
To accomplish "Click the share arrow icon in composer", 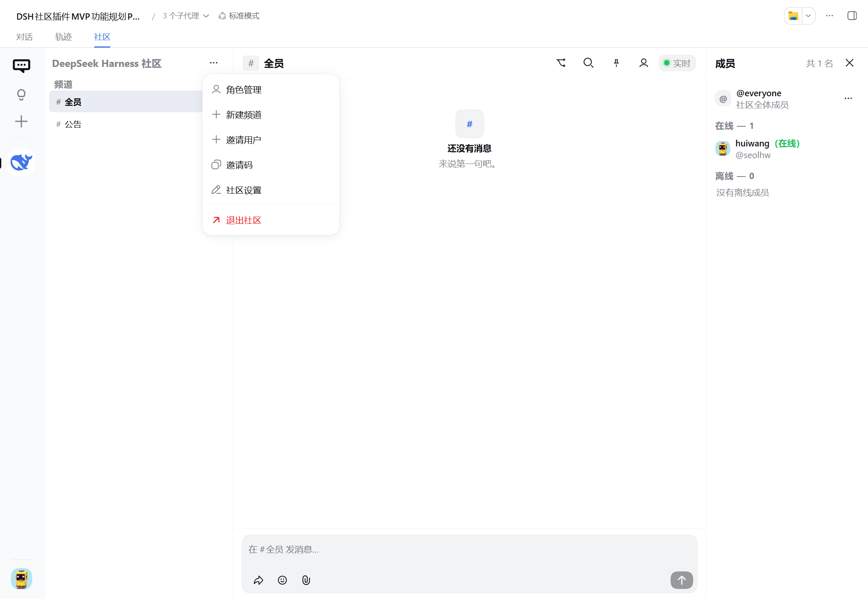I will (259, 580).
